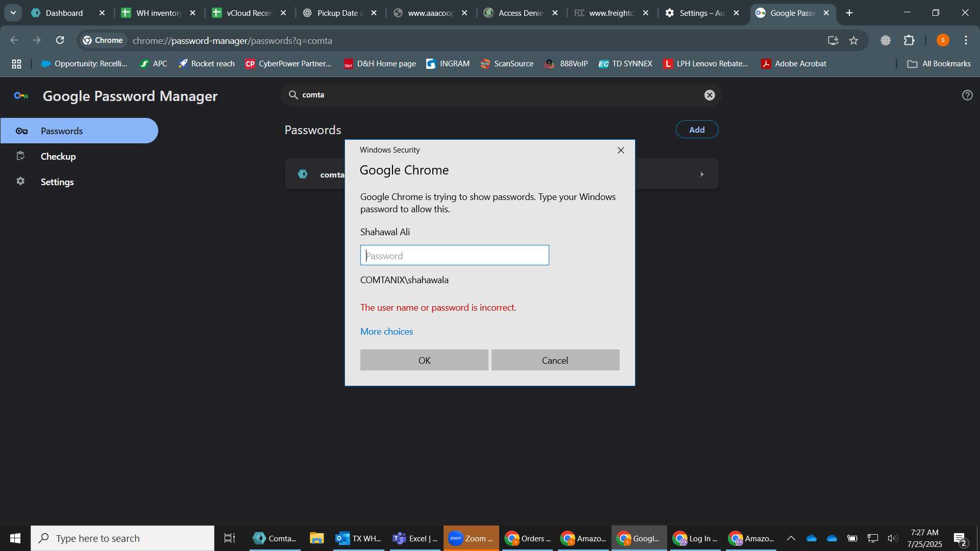Go back with the back arrow
Viewport: 980px width, 551px height.
[14, 40]
